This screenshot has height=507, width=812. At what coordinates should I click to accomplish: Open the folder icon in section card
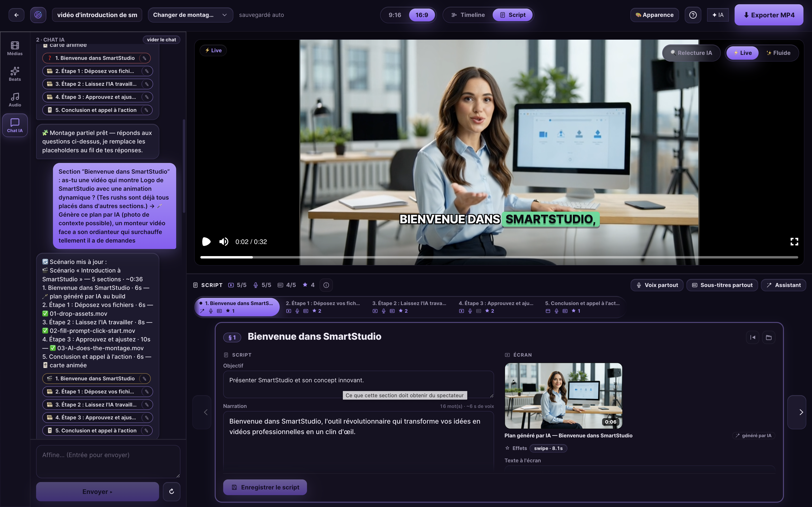point(769,337)
